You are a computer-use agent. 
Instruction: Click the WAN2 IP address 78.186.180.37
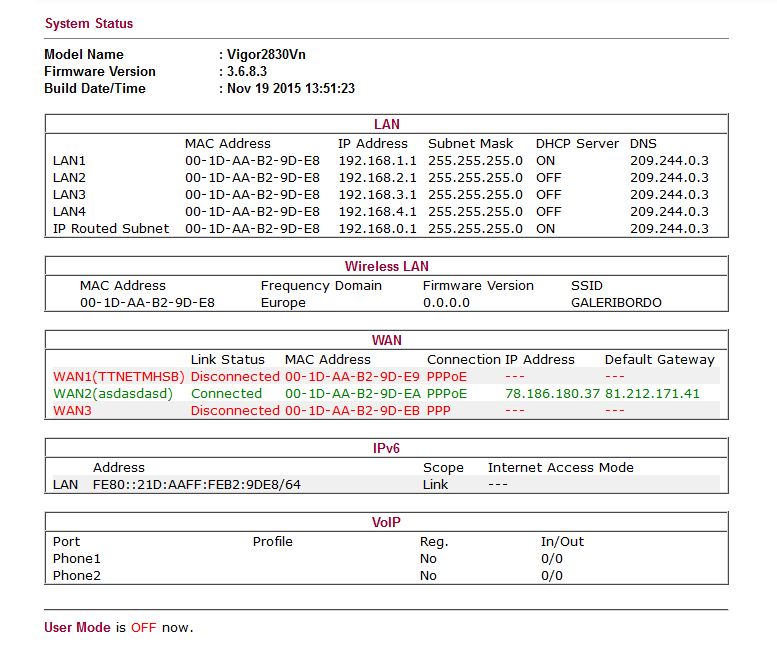[552, 394]
